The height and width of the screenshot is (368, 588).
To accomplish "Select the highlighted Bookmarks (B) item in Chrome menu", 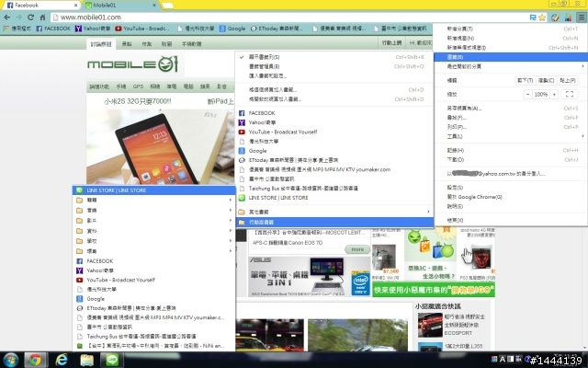I will (x=511, y=57).
